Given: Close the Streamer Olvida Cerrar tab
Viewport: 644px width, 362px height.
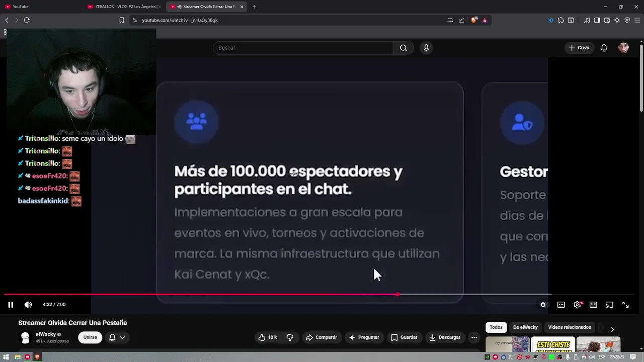Looking at the screenshot, I should tap(242, 7).
